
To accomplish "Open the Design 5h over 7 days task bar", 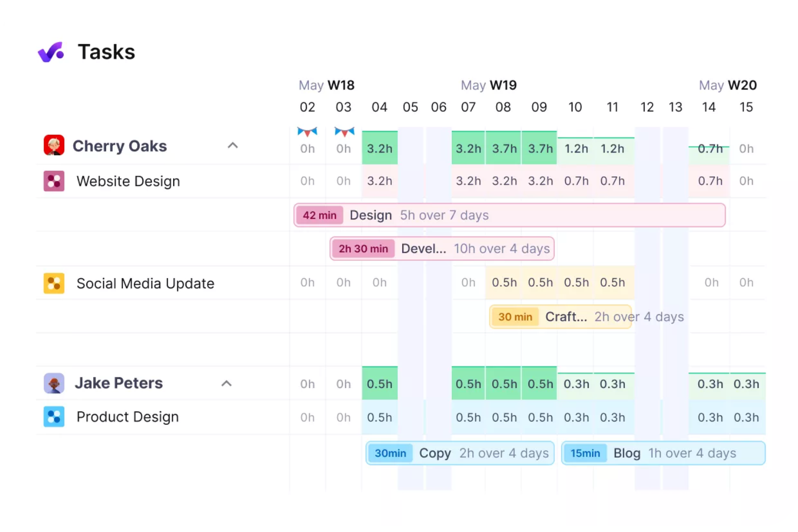I will pos(510,215).
